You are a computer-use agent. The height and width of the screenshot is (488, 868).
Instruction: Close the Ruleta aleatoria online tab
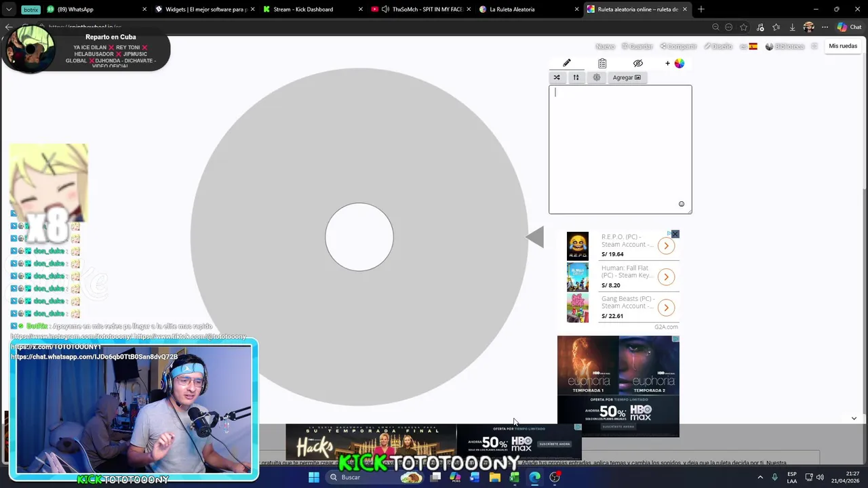[x=684, y=9]
